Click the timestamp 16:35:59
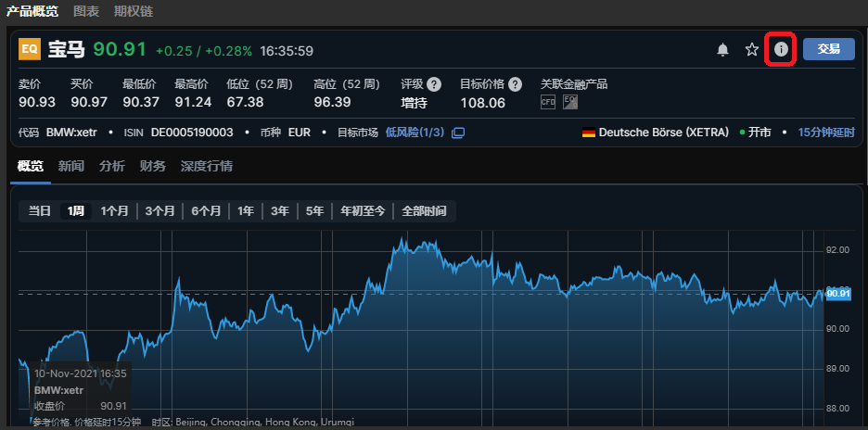Image resolution: width=868 pixels, height=430 pixels. (287, 51)
